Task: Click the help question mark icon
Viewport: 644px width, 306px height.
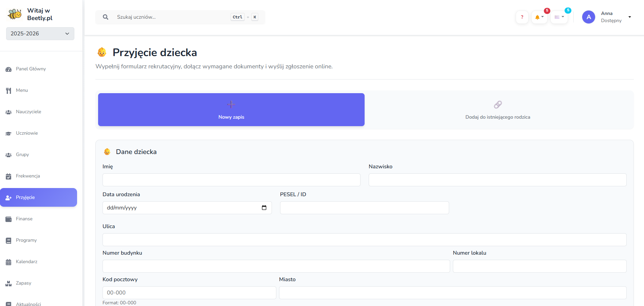Action: (522, 17)
